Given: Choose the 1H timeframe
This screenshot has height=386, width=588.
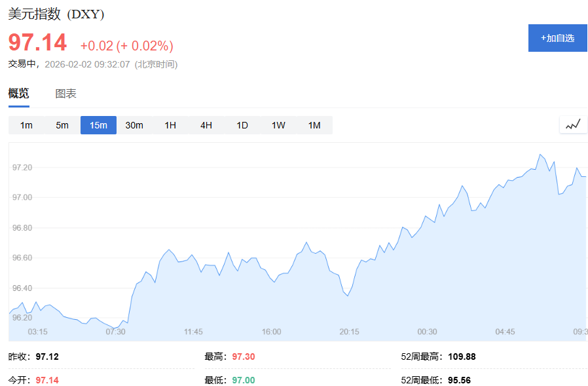Looking at the screenshot, I should point(170,125).
